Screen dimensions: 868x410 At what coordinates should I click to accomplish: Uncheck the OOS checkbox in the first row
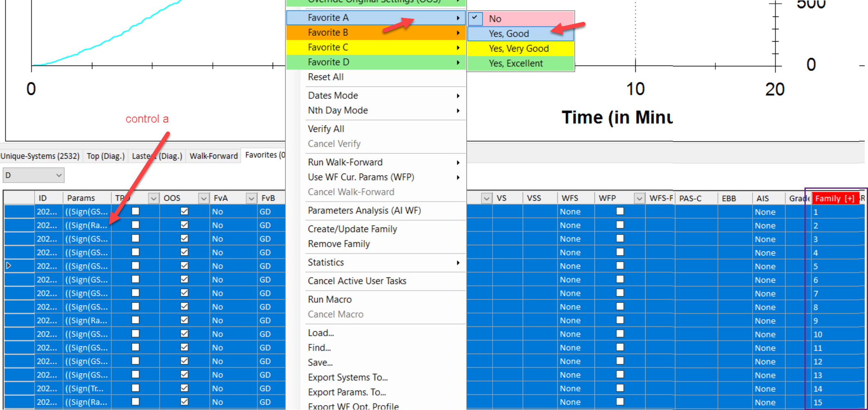[184, 211]
